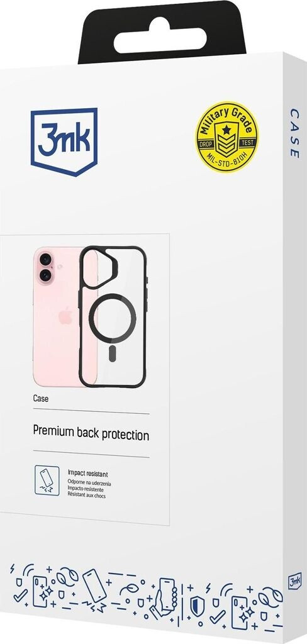
Task: Click the Impact resistant heading
Action: (88, 474)
